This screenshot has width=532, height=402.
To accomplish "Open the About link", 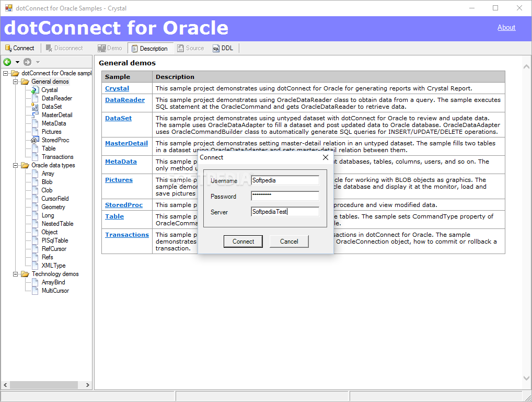I will 506,28.
